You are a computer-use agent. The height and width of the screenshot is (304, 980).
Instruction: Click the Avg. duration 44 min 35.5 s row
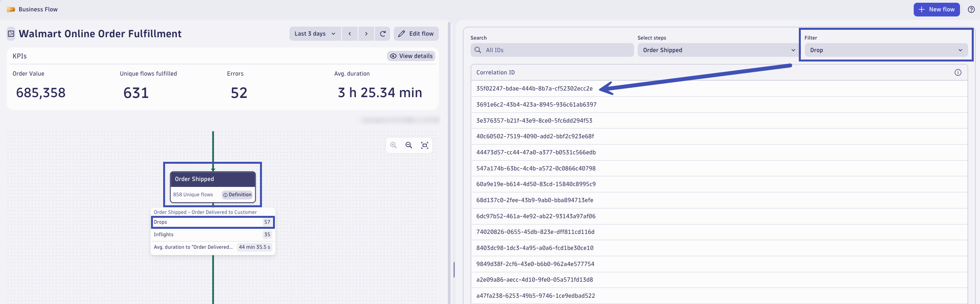pos(213,247)
